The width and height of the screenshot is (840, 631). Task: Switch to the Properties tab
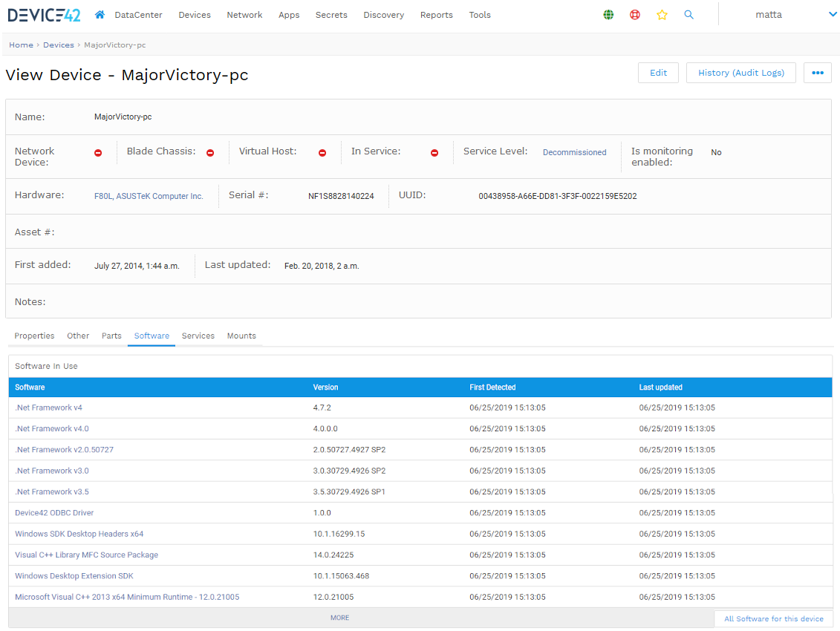click(x=34, y=336)
